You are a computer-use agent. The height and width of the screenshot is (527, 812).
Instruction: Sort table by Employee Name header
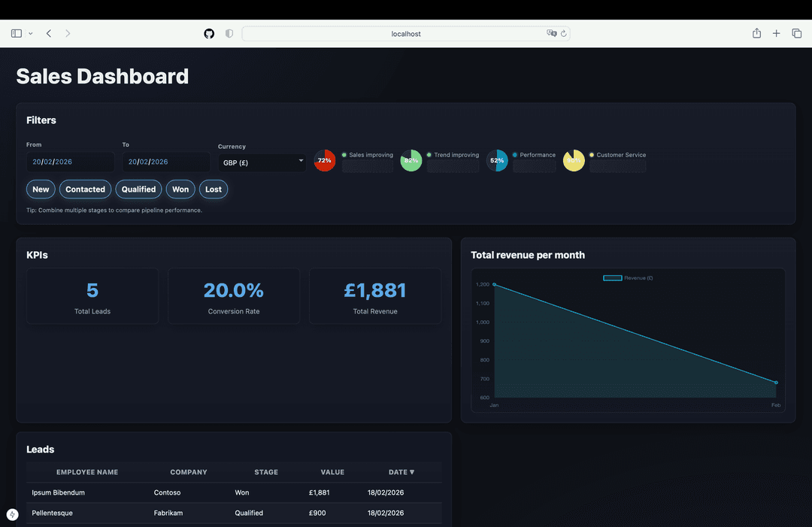tap(87, 472)
